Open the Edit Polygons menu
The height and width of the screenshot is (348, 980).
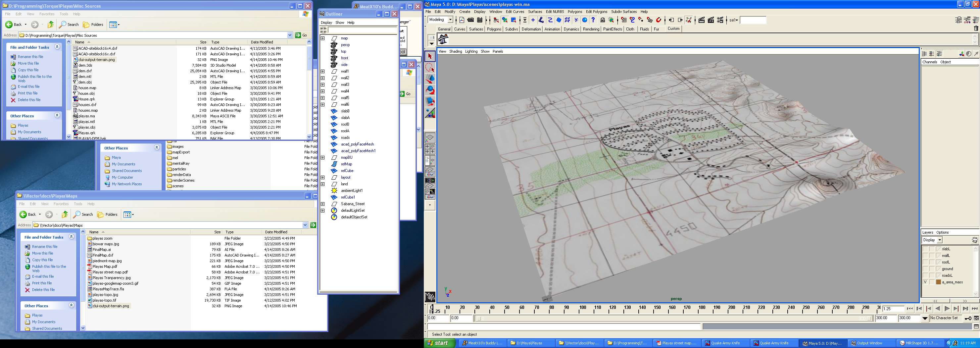pos(596,12)
